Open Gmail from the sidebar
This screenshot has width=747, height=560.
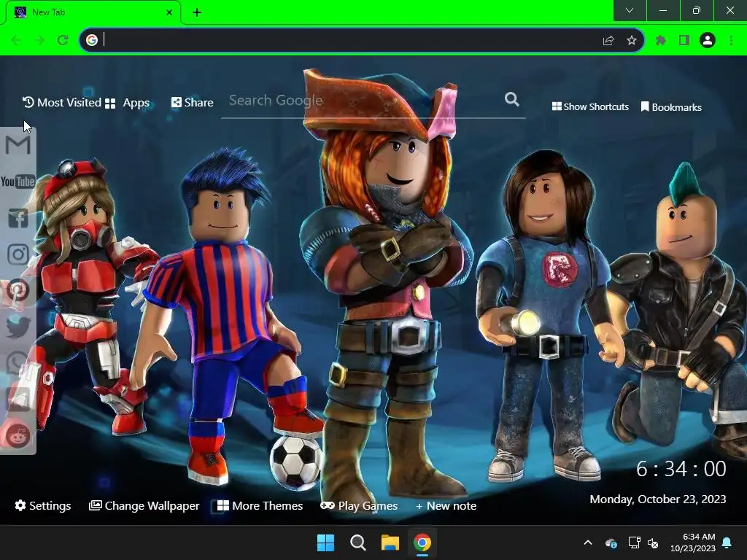[18, 145]
